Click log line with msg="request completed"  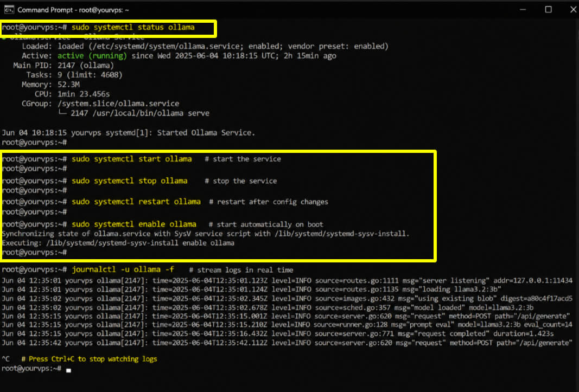click(x=278, y=333)
